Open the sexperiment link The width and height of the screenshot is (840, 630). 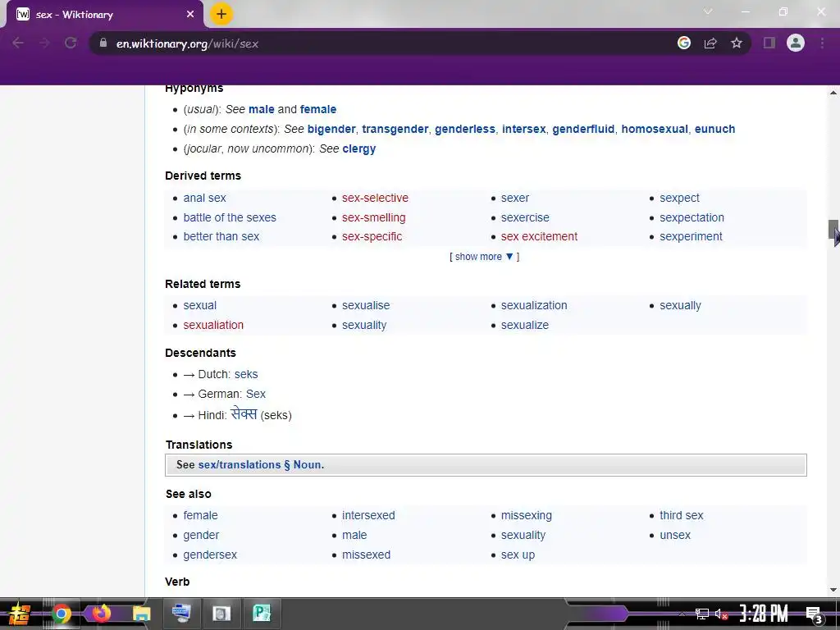(x=691, y=237)
